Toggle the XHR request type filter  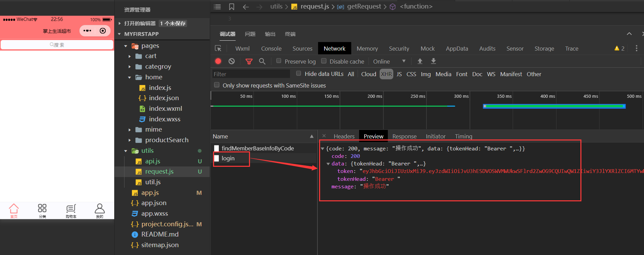tap(386, 74)
